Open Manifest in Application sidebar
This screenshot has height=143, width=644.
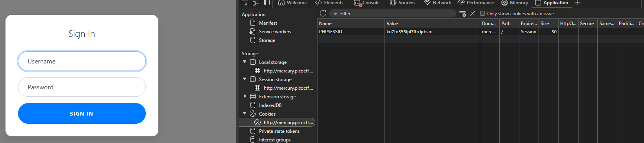268,23
